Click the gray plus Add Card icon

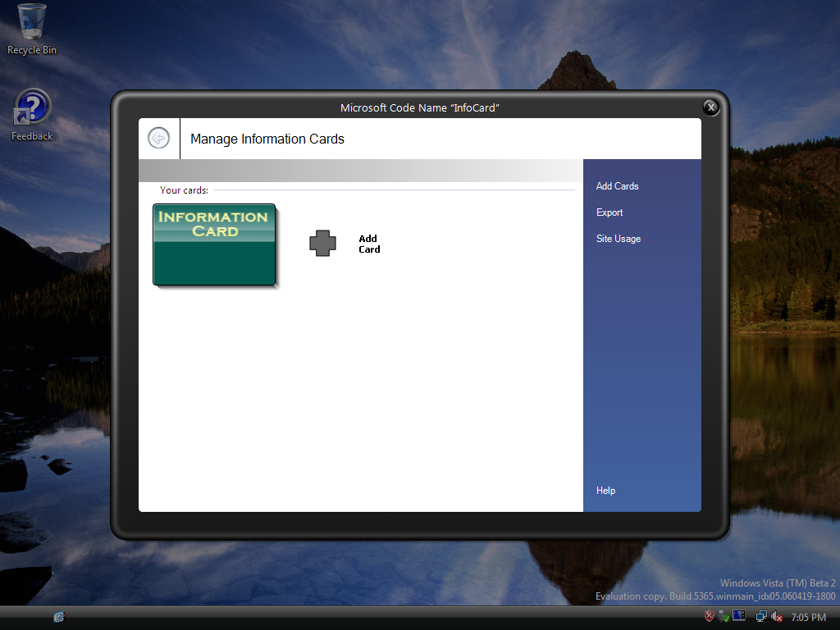point(322,243)
